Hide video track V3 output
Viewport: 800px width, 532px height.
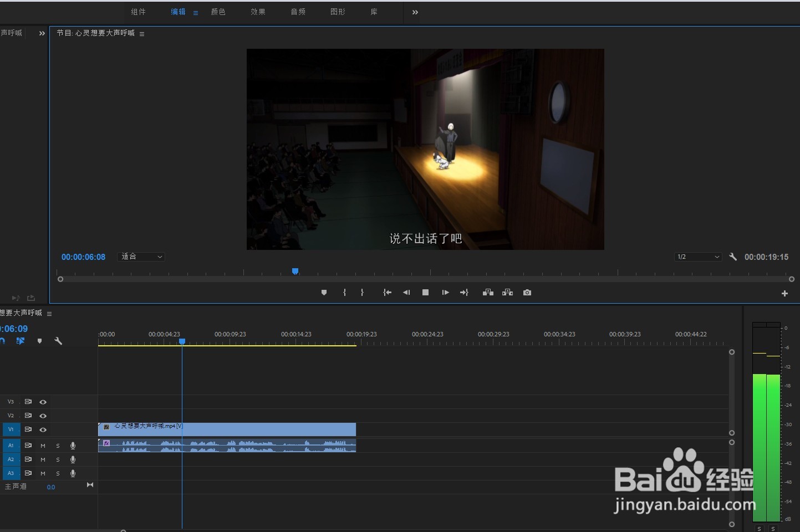tap(43, 402)
